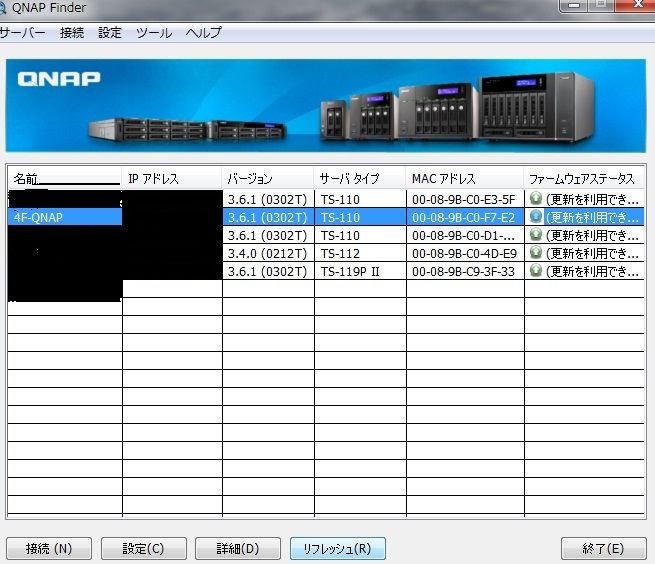Select MAC address 00-08-9B-C0-F7-E2
Image resolution: width=655 pixels, height=564 pixels.
[x=464, y=217]
